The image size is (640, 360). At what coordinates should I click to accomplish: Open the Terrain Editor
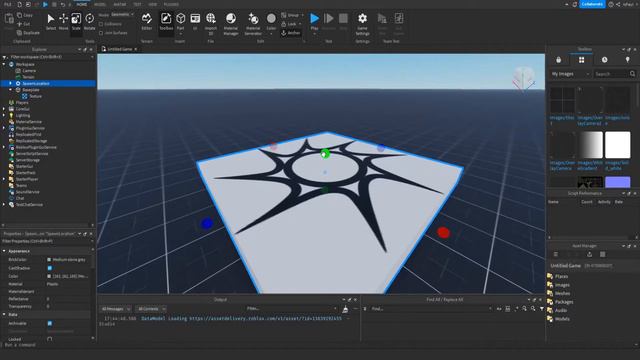(147, 22)
